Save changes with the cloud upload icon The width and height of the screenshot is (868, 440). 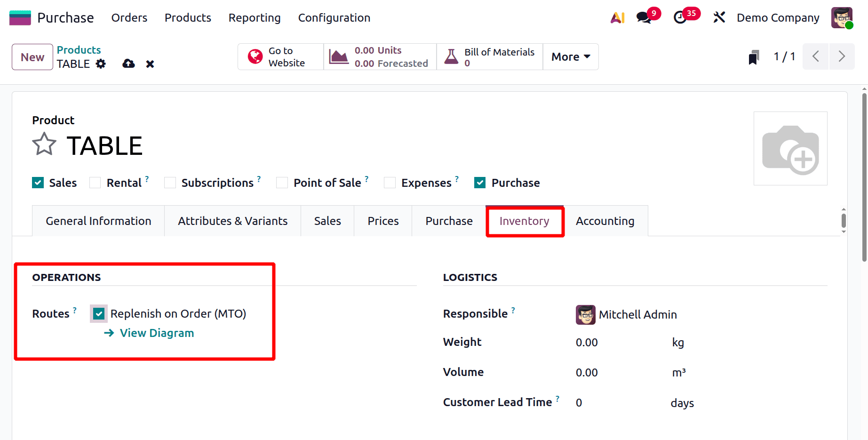click(x=128, y=64)
